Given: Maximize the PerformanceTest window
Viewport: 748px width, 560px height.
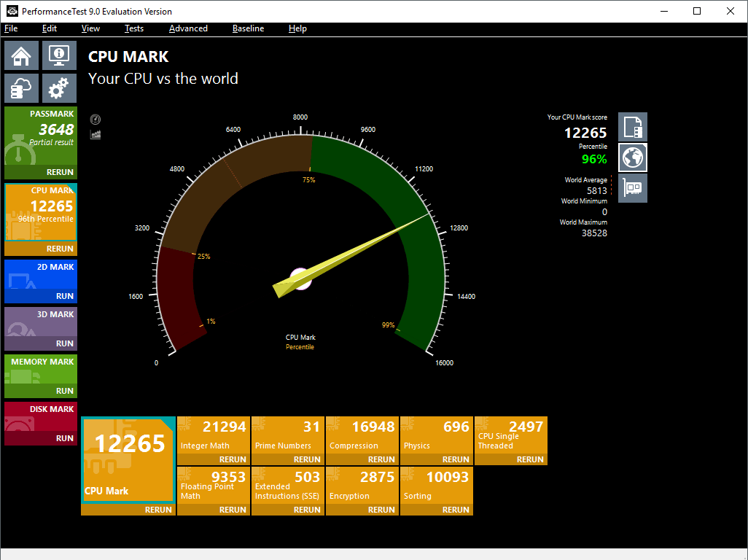Looking at the screenshot, I should coord(697,11).
